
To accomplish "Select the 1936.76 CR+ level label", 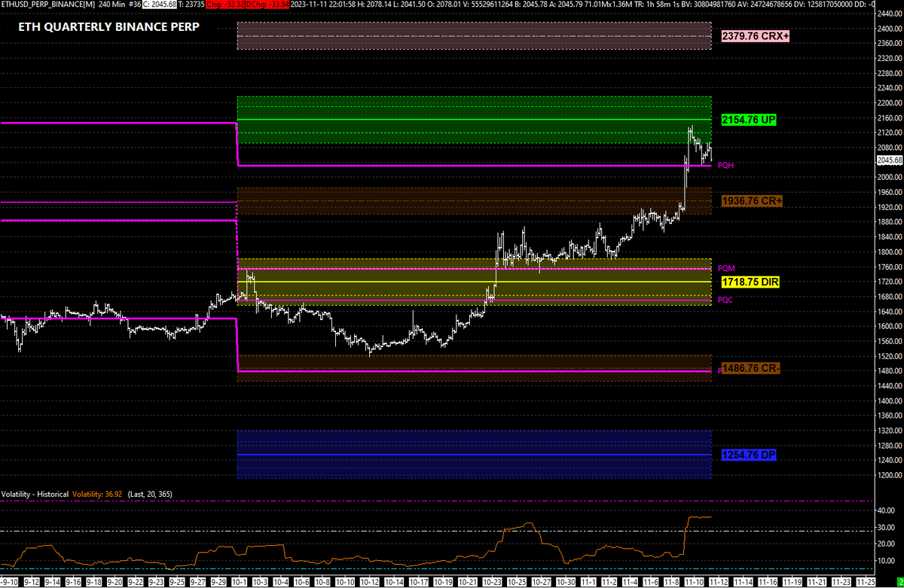I will (752, 201).
